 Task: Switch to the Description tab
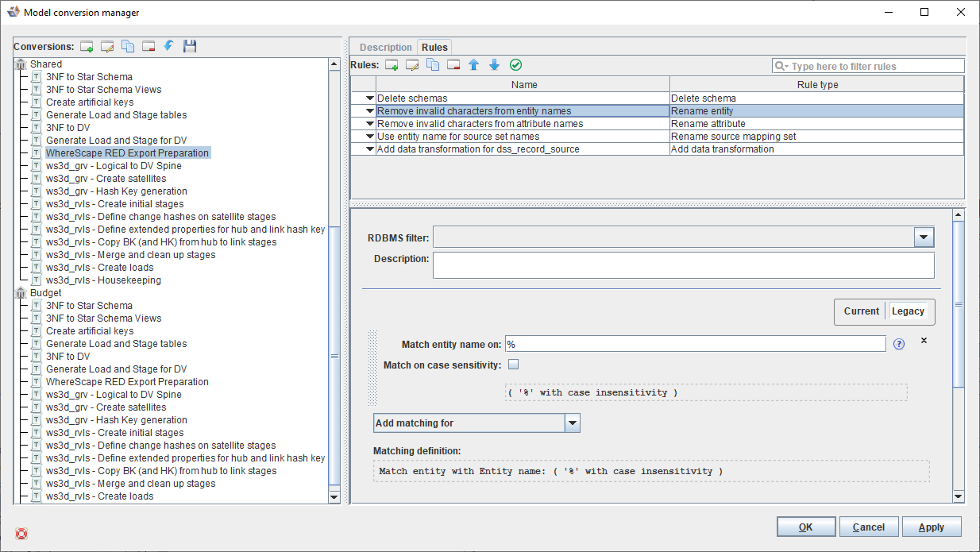coord(386,48)
